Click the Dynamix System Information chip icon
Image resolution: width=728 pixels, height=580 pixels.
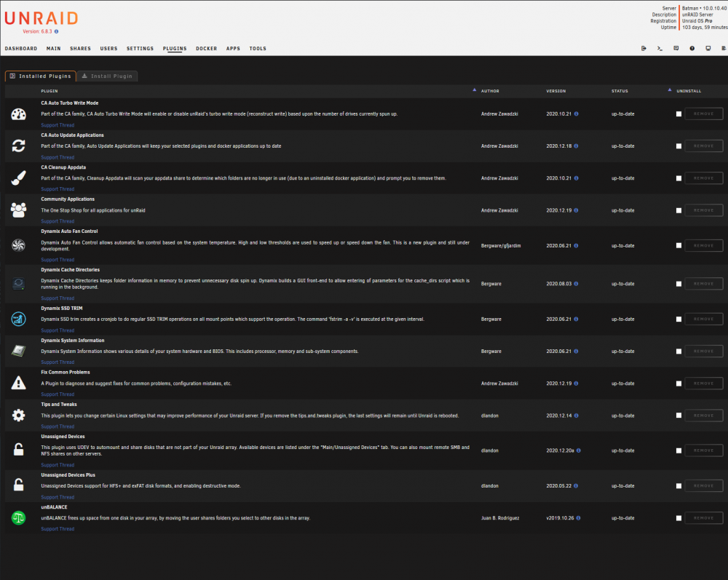(19, 351)
